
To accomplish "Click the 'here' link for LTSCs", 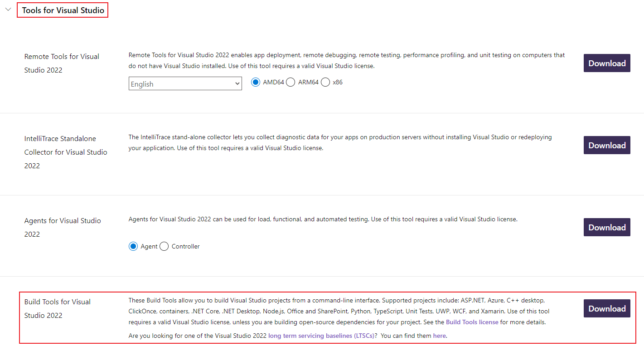I will coord(439,336).
